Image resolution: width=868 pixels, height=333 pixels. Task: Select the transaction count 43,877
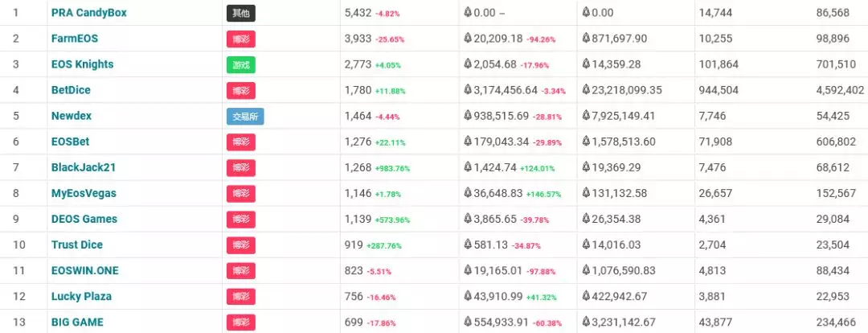715,322
